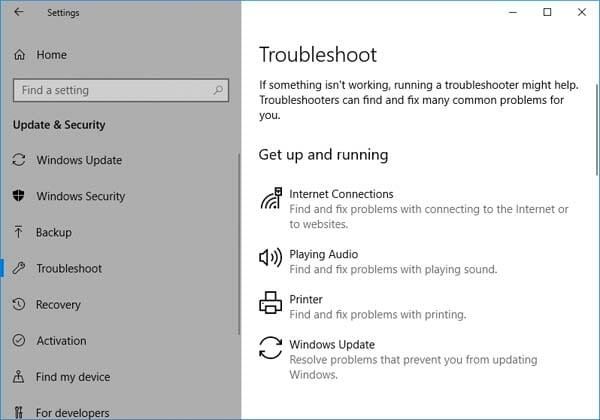The image size is (600, 420).
Task: Click the Windows Update sync icon in sidebar
Action: coord(19,160)
